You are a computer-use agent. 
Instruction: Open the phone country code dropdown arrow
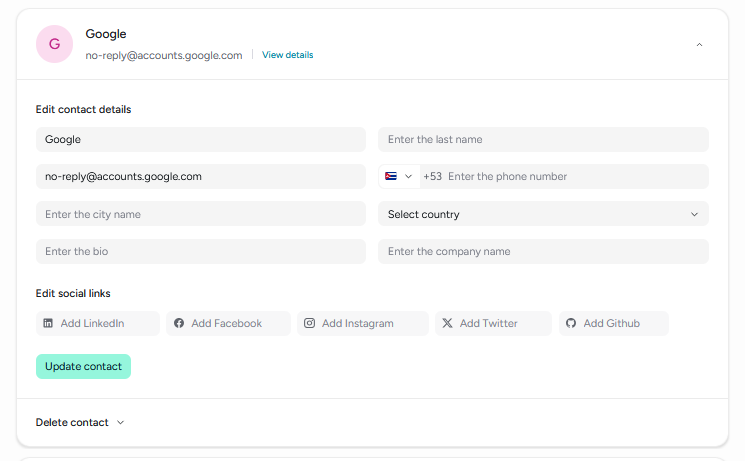[408, 176]
